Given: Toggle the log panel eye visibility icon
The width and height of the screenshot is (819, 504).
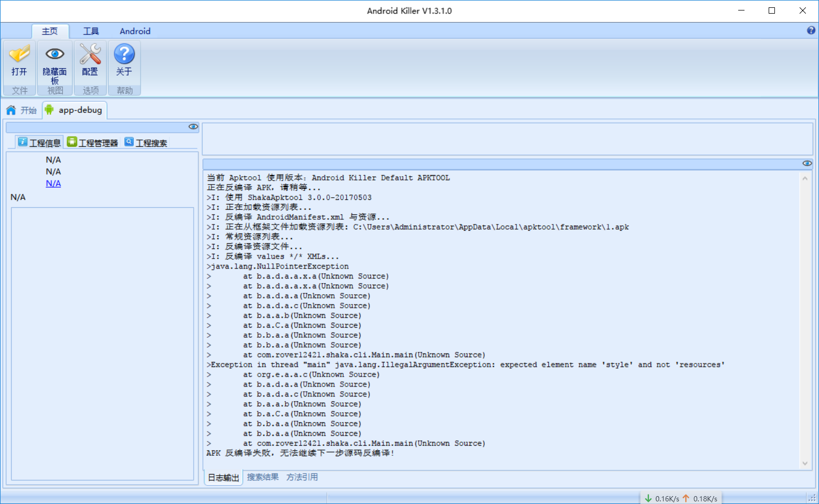Looking at the screenshot, I should [806, 163].
